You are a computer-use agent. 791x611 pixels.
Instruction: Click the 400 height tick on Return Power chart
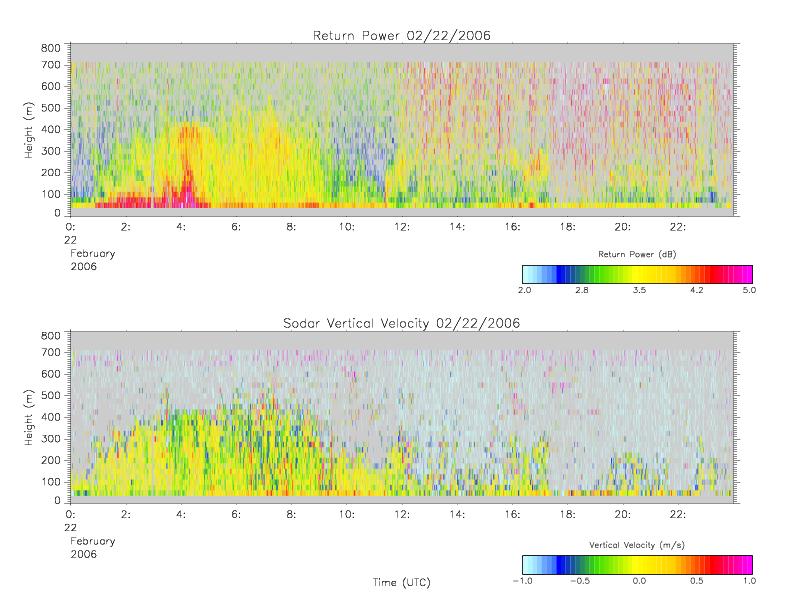pyautogui.click(x=50, y=130)
